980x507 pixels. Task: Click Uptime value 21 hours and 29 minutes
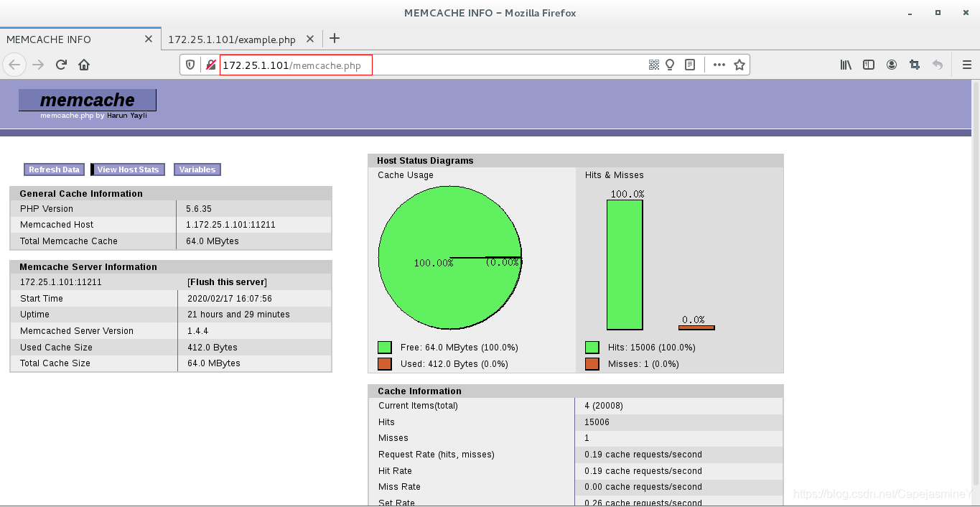(x=238, y=315)
